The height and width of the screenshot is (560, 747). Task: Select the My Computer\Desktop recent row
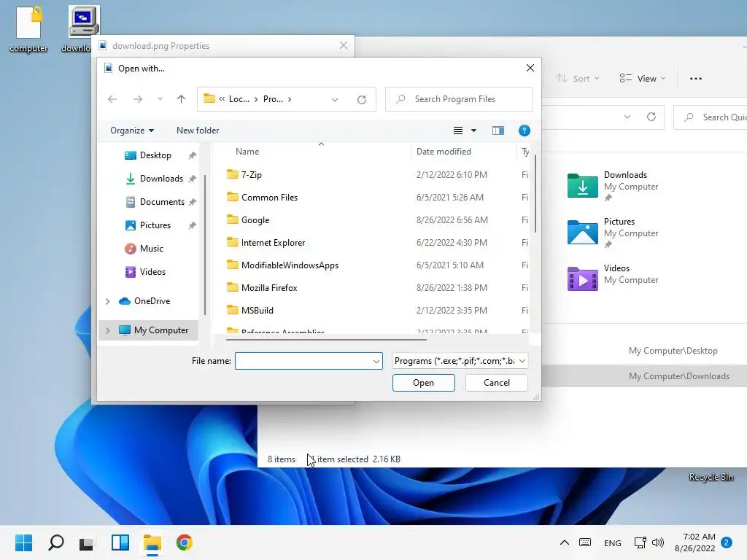click(644, 351)
